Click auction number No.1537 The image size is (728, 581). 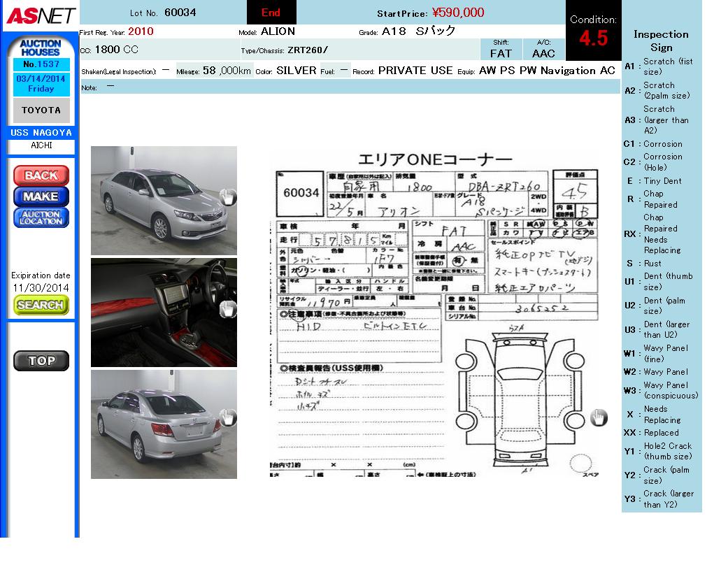(x=41, y=64)
